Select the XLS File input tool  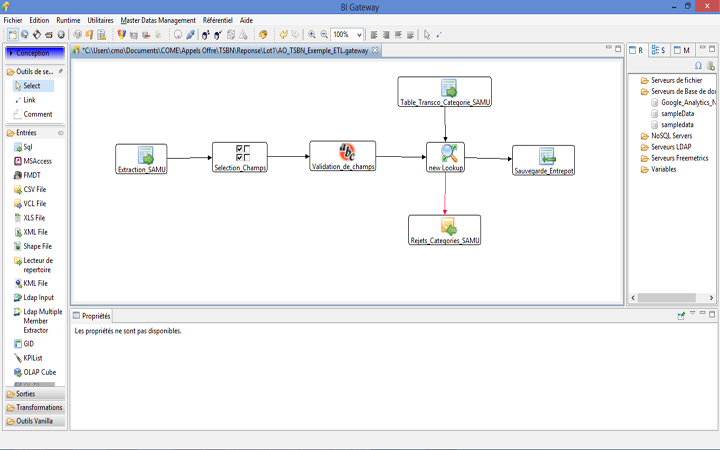coord(29,218)
